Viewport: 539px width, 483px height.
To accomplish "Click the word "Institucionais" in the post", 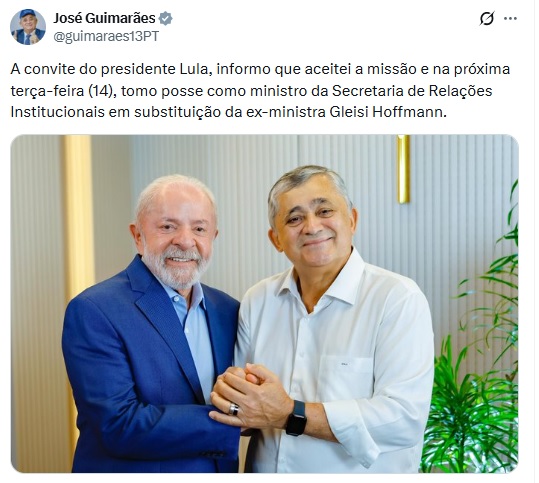I will tap(58, 112).
